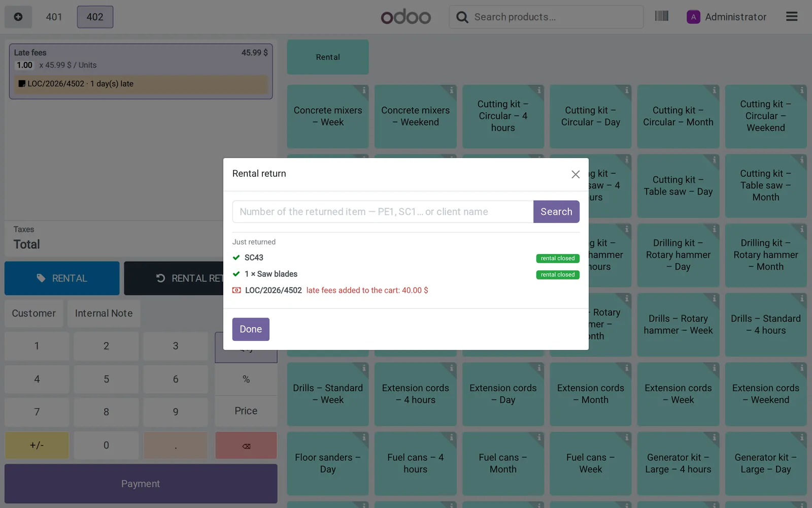Click the odoo logo
The width and height of the screenshot is (812, 508).
(x=405, y=17)
